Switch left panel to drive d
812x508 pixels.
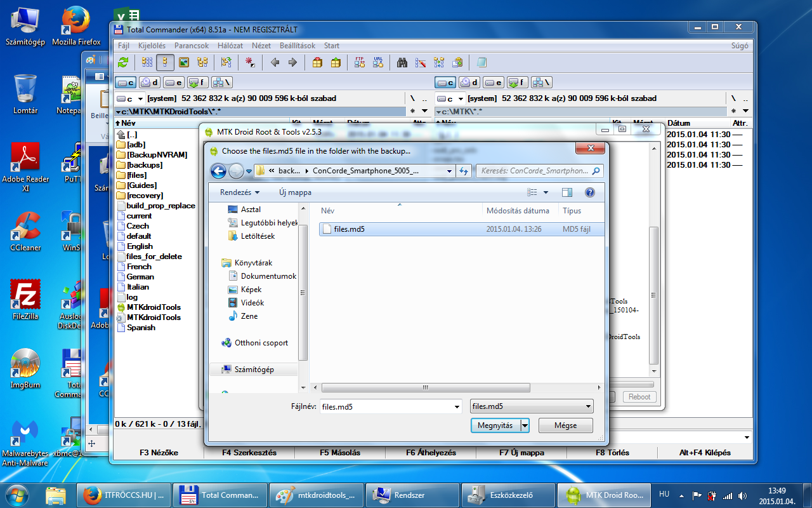pyautogui.click(x=150, y=82)
